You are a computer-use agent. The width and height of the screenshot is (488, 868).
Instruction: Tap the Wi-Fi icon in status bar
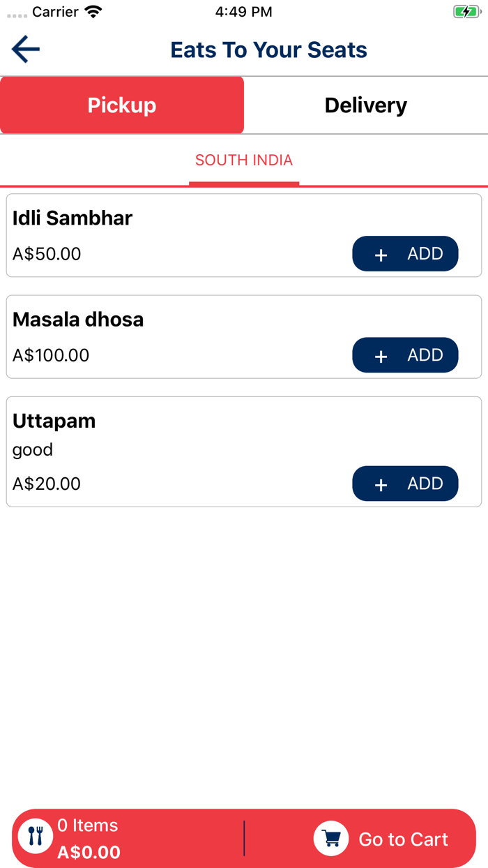coord(93,12)
